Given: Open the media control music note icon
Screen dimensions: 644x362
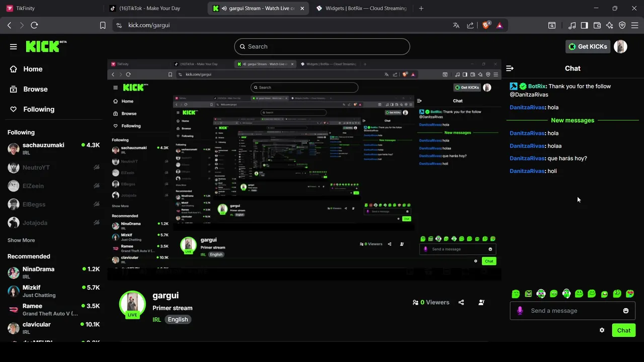Looking at the screenshot, I should tap(572, 25).
